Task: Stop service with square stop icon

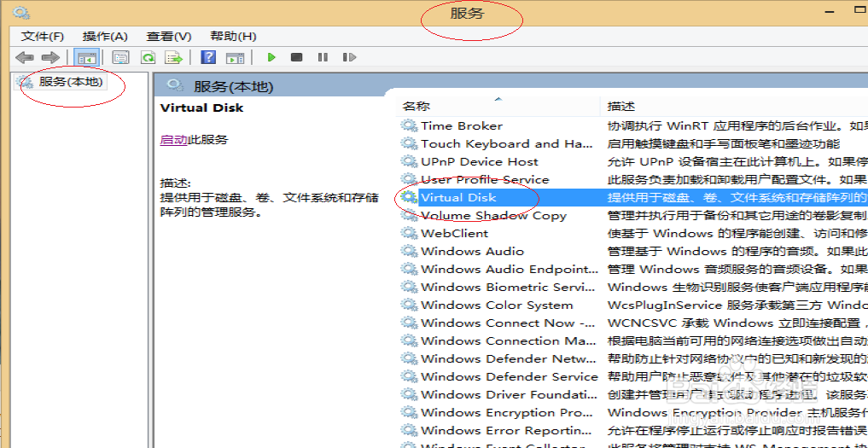Action: pyautogui.click(x=297, y=57)
